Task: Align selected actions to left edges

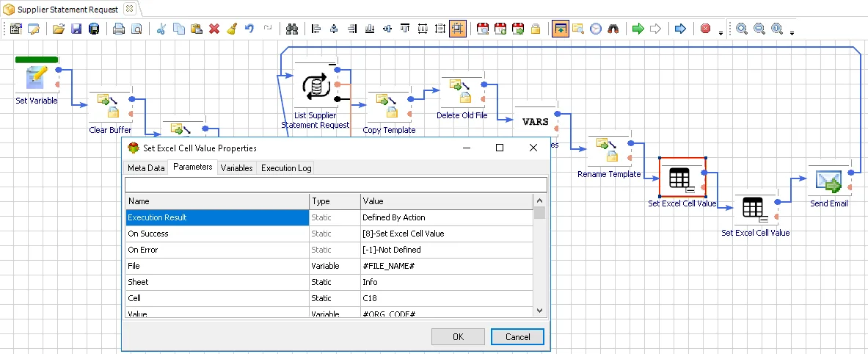Action: click(x=316, y=29)
